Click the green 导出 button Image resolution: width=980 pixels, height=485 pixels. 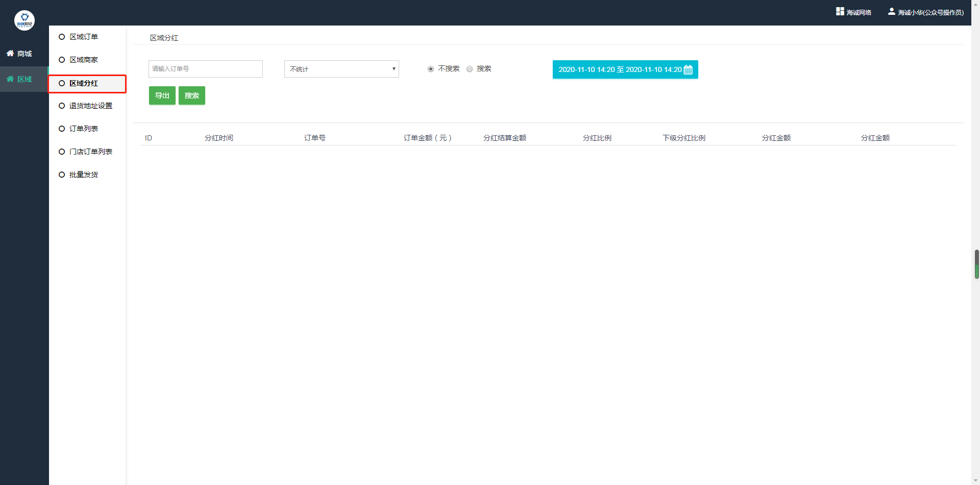(x=162, y=95)
